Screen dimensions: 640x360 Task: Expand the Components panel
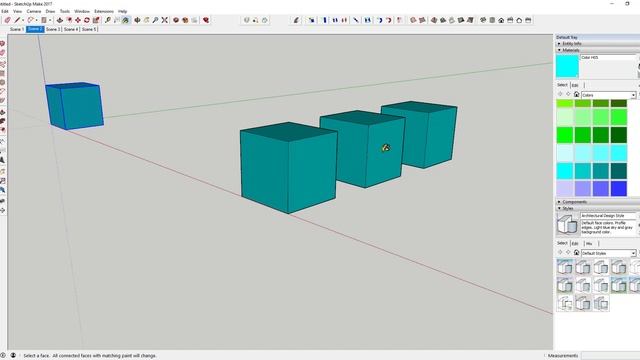[559, 202]
